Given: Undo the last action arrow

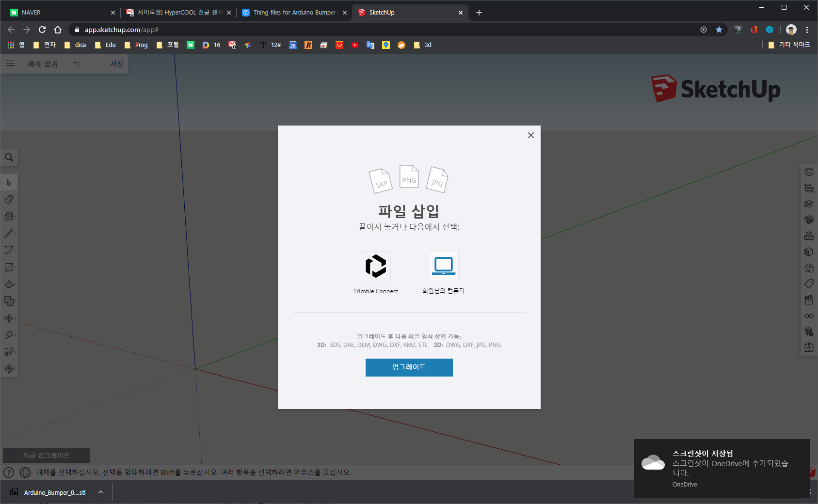Looking at the screenshot, I should tap(76, 63).
